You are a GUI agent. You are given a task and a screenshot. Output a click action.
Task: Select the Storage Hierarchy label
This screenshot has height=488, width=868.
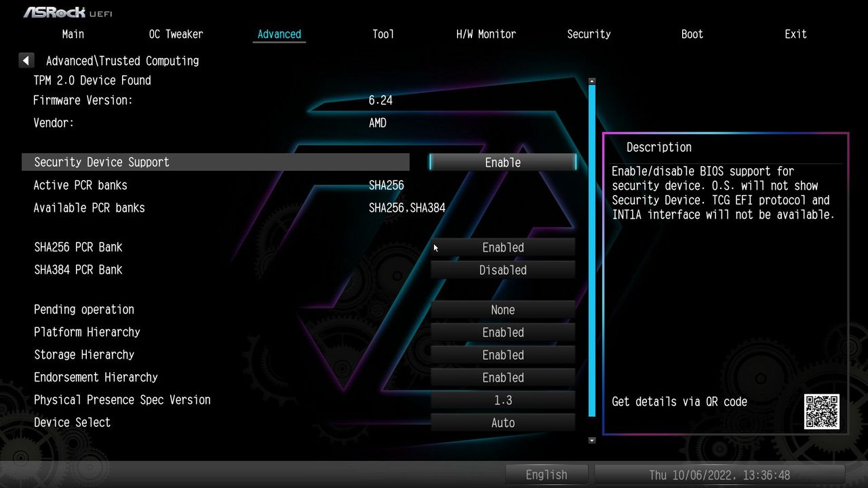[x=84, y=354]
